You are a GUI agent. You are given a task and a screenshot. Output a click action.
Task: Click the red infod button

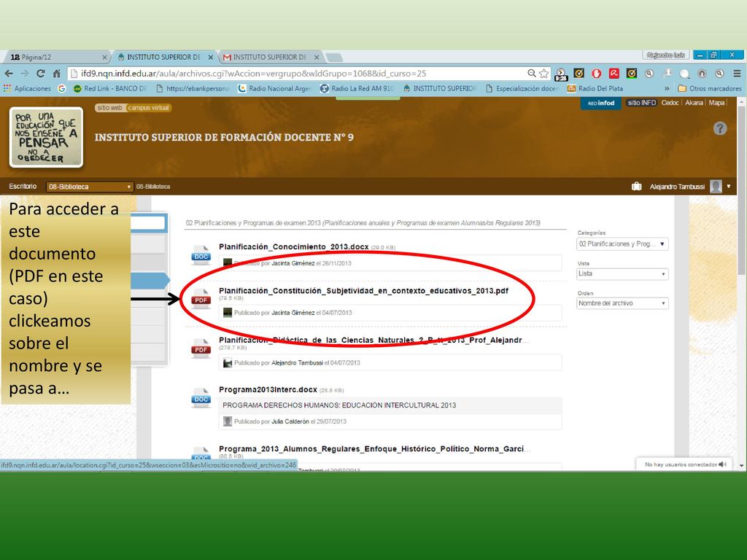[x=601, y=104]
